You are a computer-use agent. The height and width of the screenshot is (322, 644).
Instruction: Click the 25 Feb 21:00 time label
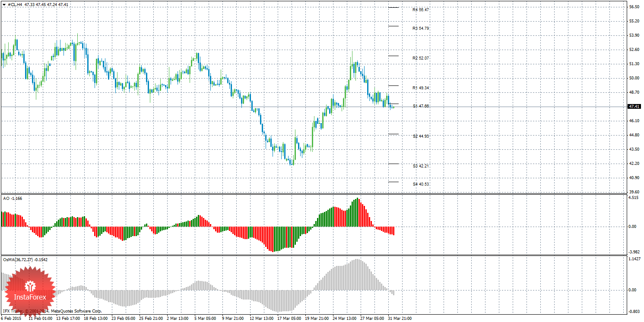(x=151, y=319)
